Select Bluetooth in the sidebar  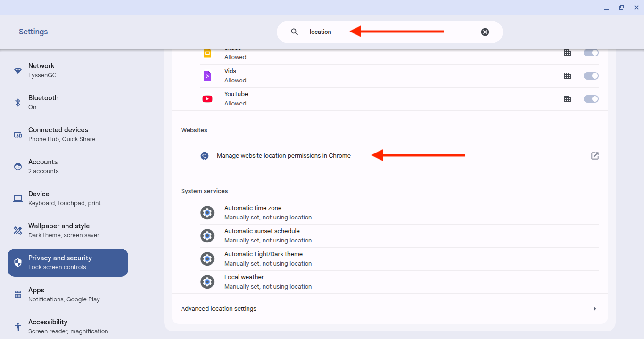coord(43,102)
